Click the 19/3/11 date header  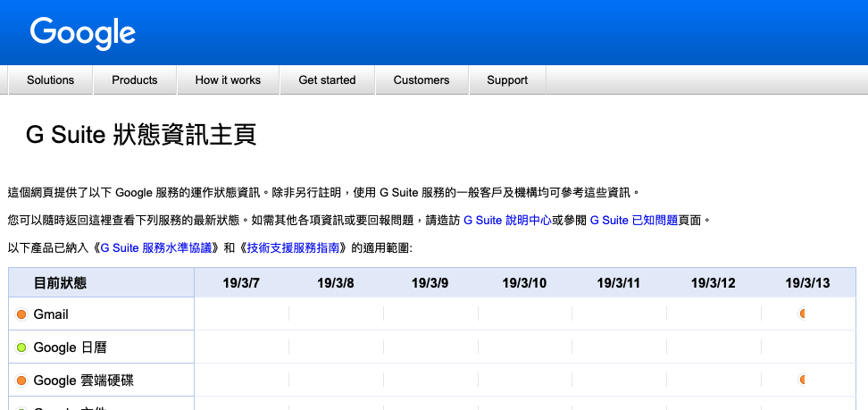tap(618, 283)
